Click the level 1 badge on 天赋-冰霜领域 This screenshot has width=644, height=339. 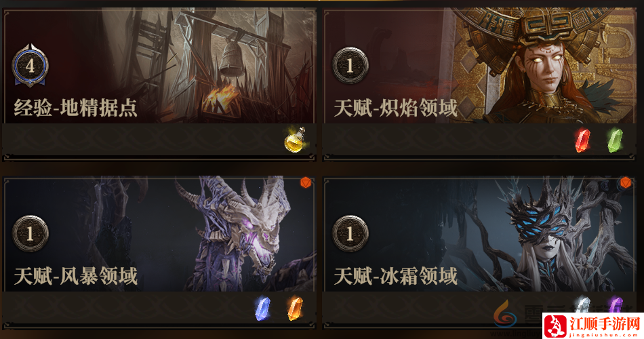click(350, 234)
